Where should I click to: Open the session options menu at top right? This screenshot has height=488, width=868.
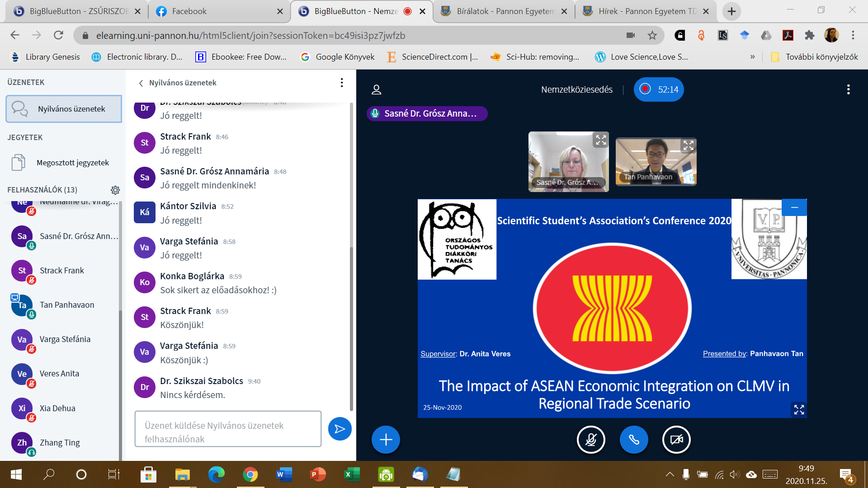click(x=848, y=89)
